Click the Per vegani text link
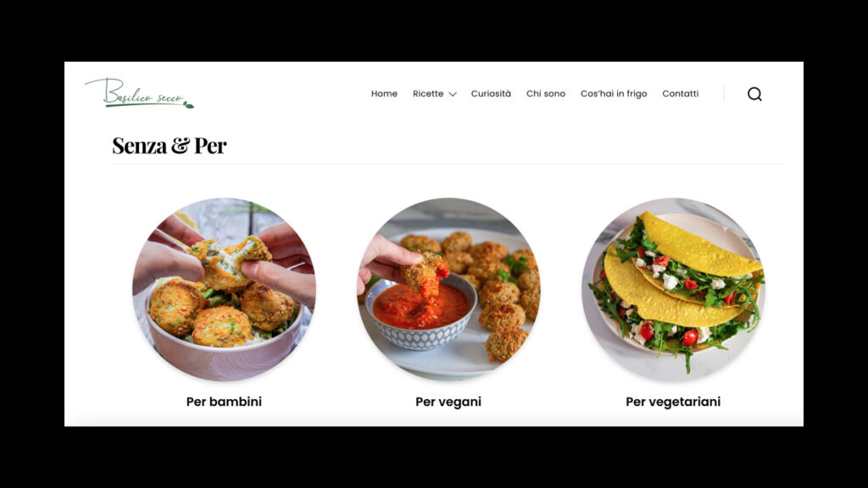Image resolution: width=868 pixels, height=488 pixels. (x=448, y=402)
